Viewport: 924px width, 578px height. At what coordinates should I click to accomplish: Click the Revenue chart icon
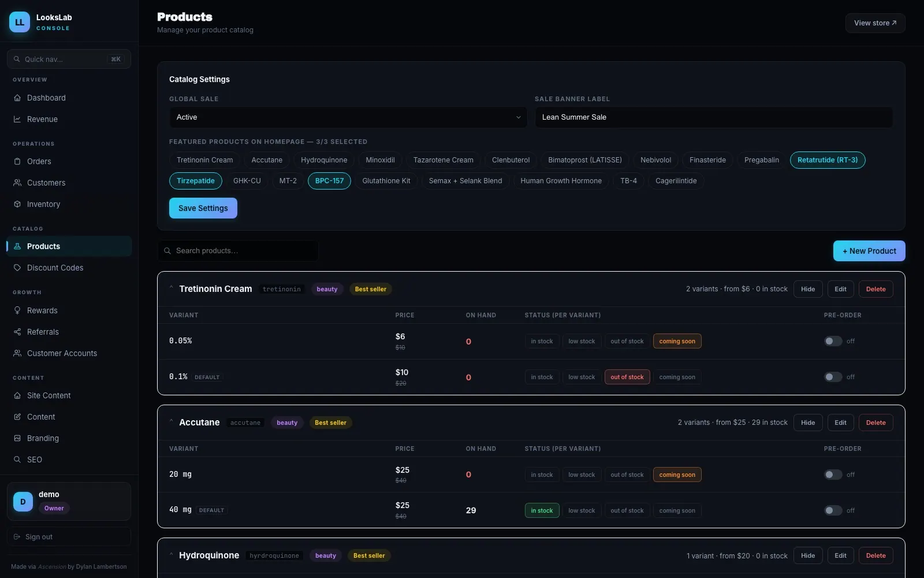click(x=17, y=119)
